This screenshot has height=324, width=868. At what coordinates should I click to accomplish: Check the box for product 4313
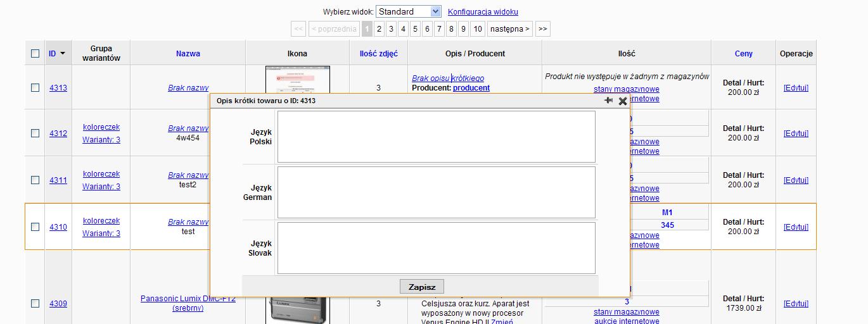point(35,88)
